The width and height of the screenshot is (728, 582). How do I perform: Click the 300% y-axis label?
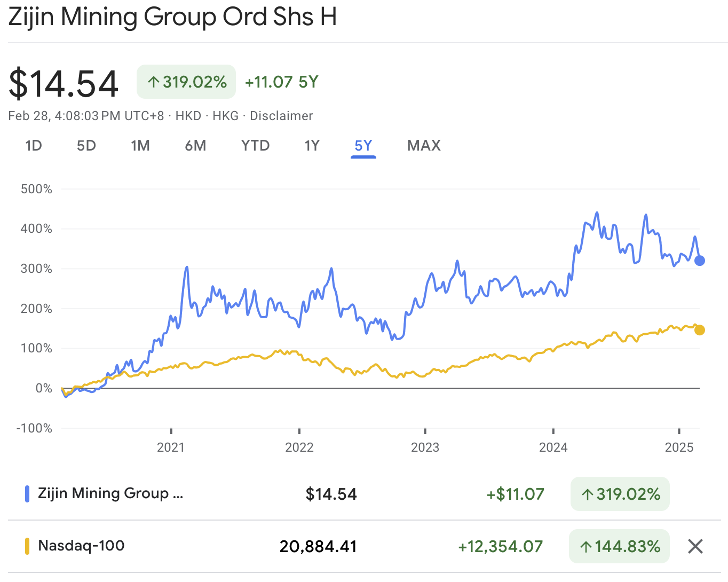(36, 269)
